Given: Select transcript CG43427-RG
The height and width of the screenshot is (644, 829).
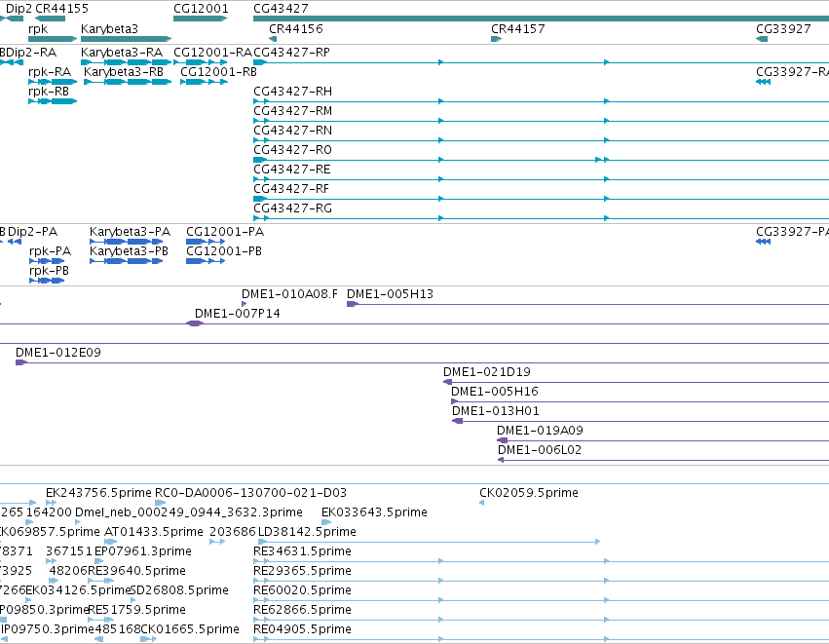Looking at the screenshot, I should 293,208.
